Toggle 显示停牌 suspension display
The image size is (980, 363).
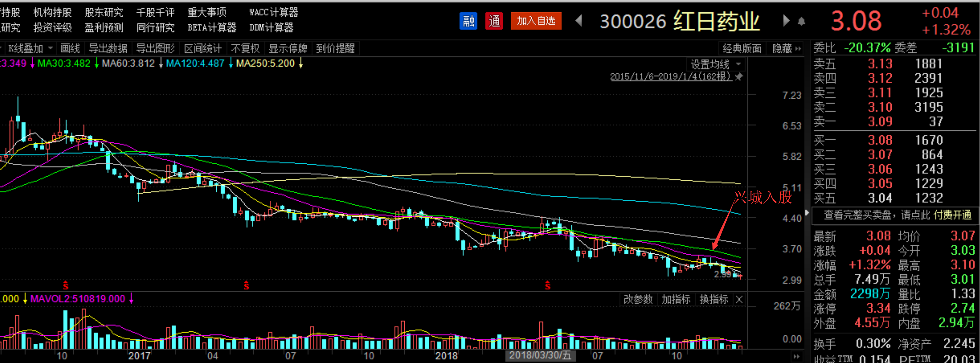point(288,49)
